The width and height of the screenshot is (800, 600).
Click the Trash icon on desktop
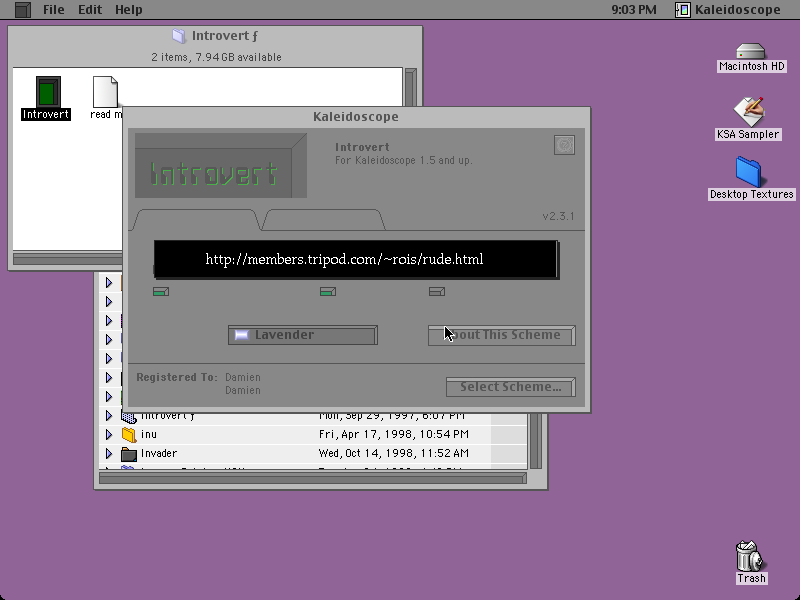(749, 556)
